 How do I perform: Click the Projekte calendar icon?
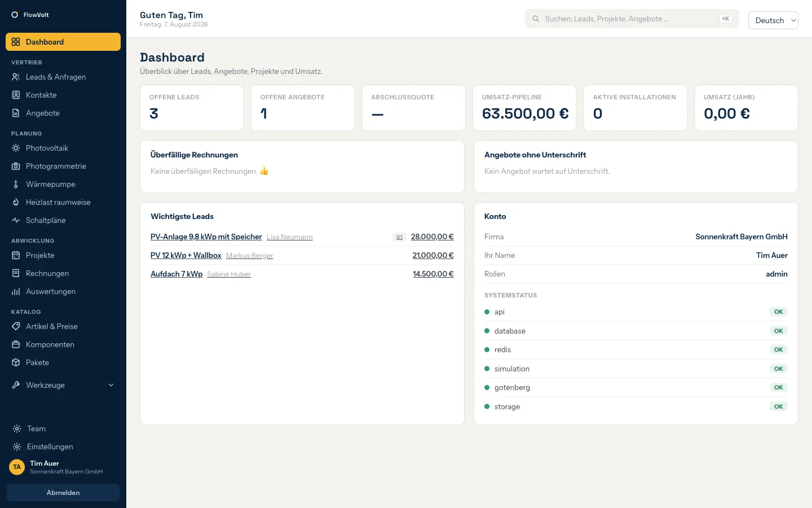[16, 255]
